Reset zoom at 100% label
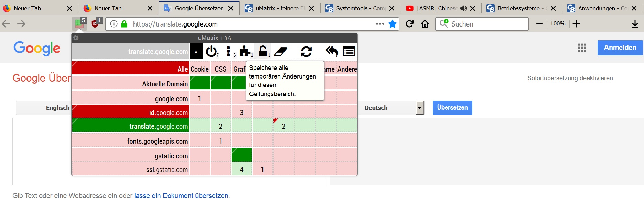Screen dimensions: 644x208 tap(558, 24)
